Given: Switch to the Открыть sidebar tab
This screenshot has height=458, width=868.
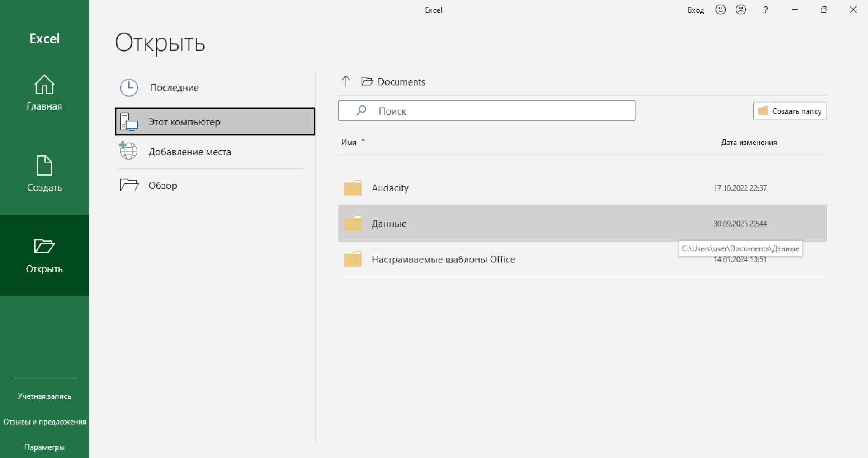Looking at the screenshot, I should click(x=44, y=256).
